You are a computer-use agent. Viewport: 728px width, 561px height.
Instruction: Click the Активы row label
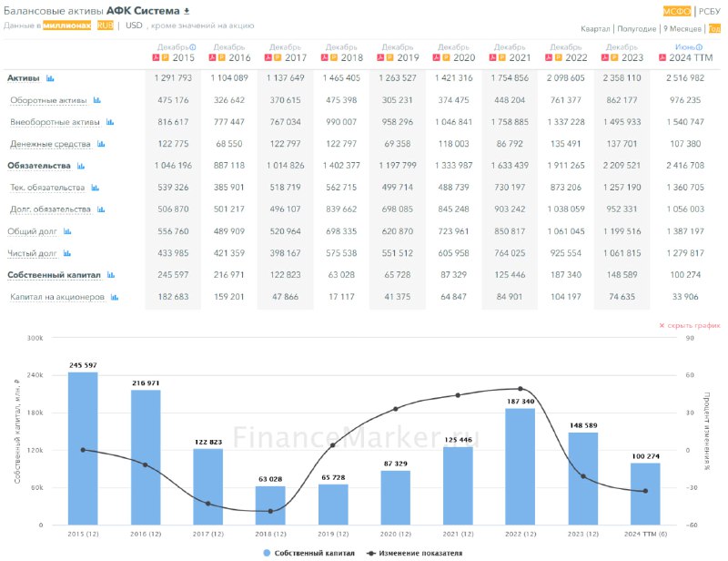pyautogui.click(x=24, y=78)
